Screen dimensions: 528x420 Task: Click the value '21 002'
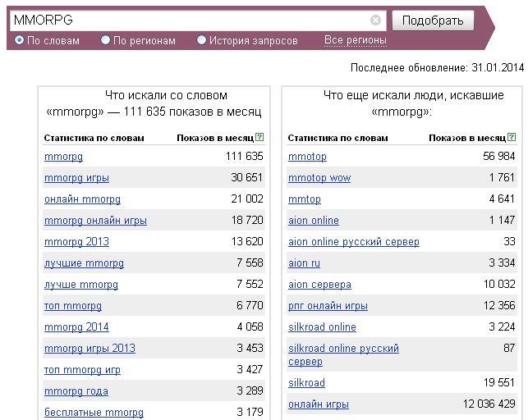[x=247, y=199]
